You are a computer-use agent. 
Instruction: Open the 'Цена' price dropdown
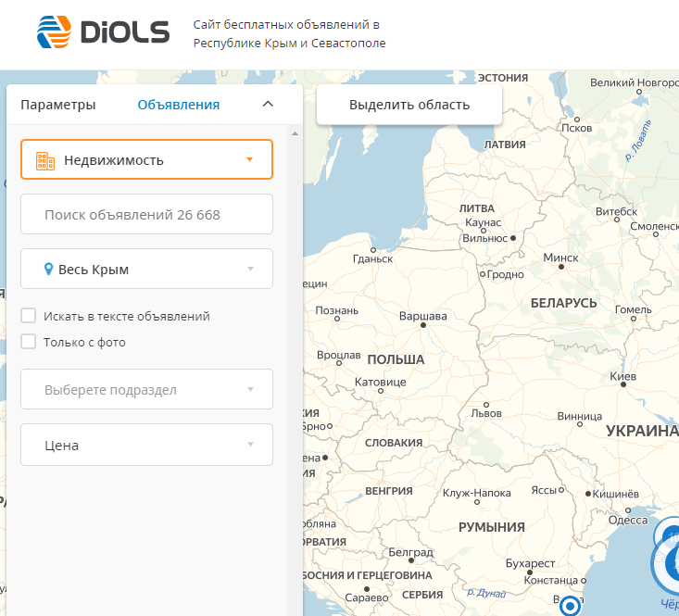[146, 445]
